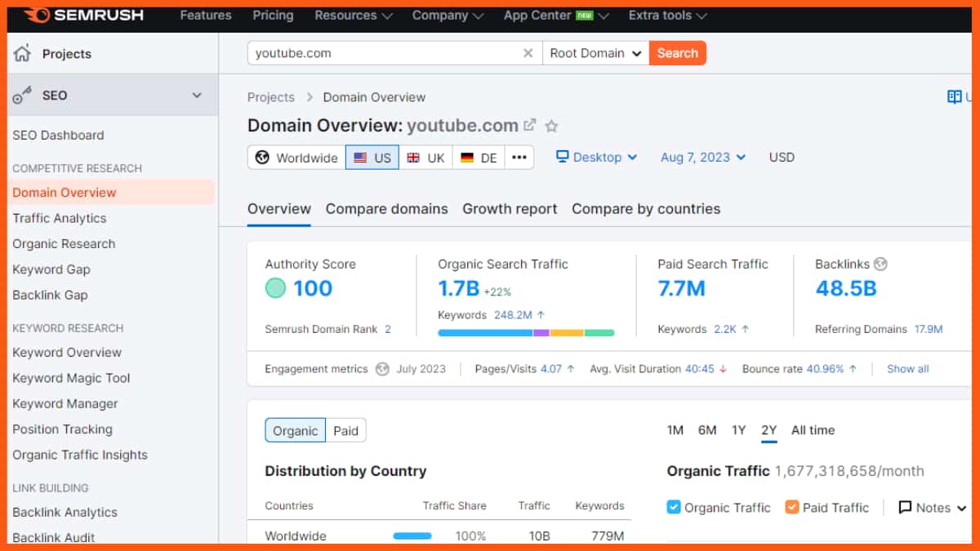Click the US flag database selector

coord(372,158)
